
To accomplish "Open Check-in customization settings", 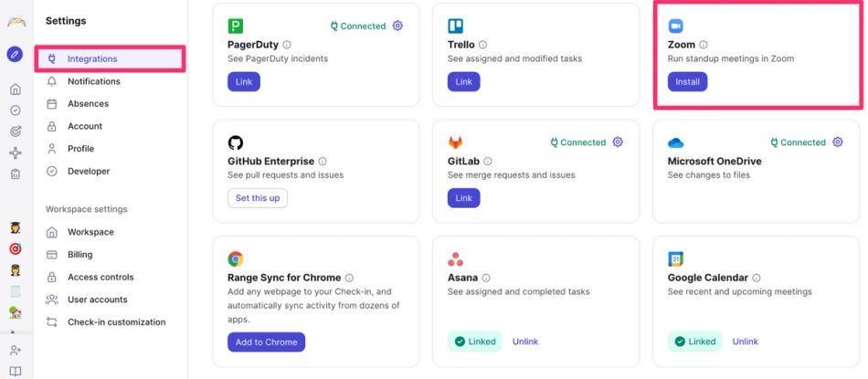I will coord(116,322).
